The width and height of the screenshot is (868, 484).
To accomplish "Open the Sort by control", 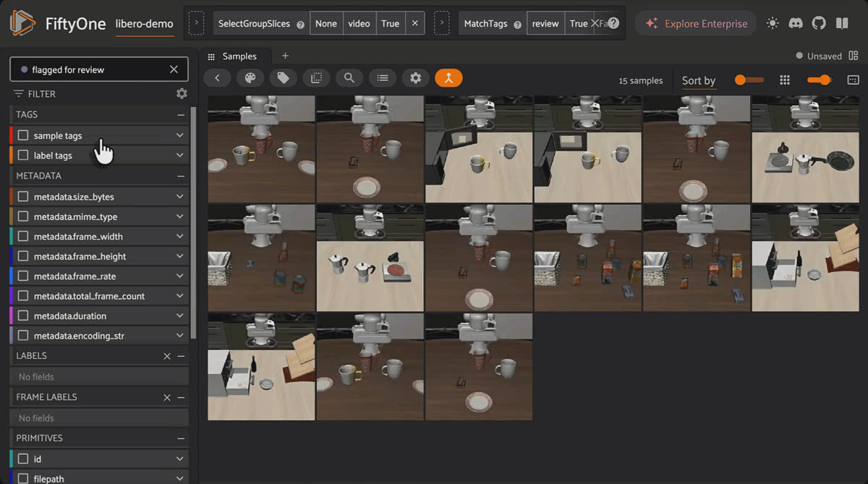I will point(699,80).
